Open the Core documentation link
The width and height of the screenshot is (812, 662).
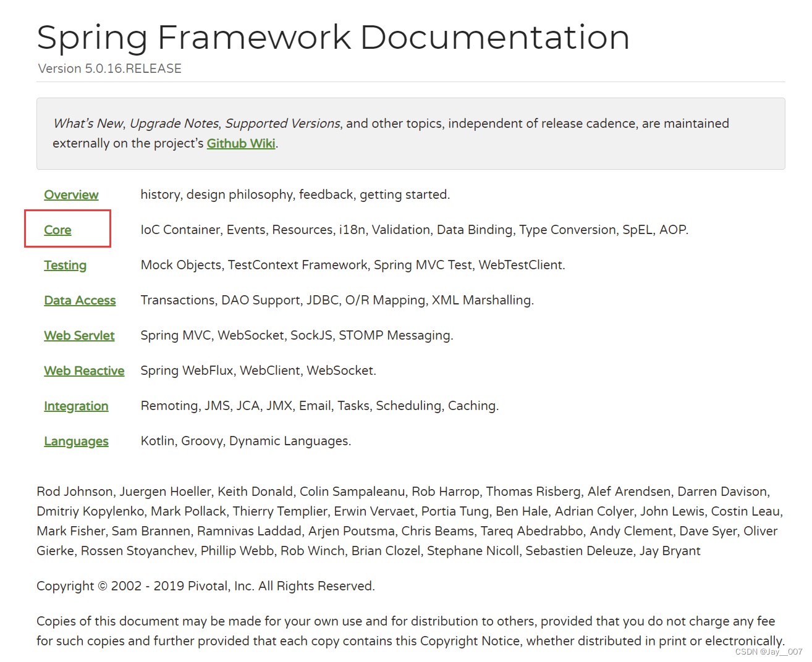click(x=57, y=230)
